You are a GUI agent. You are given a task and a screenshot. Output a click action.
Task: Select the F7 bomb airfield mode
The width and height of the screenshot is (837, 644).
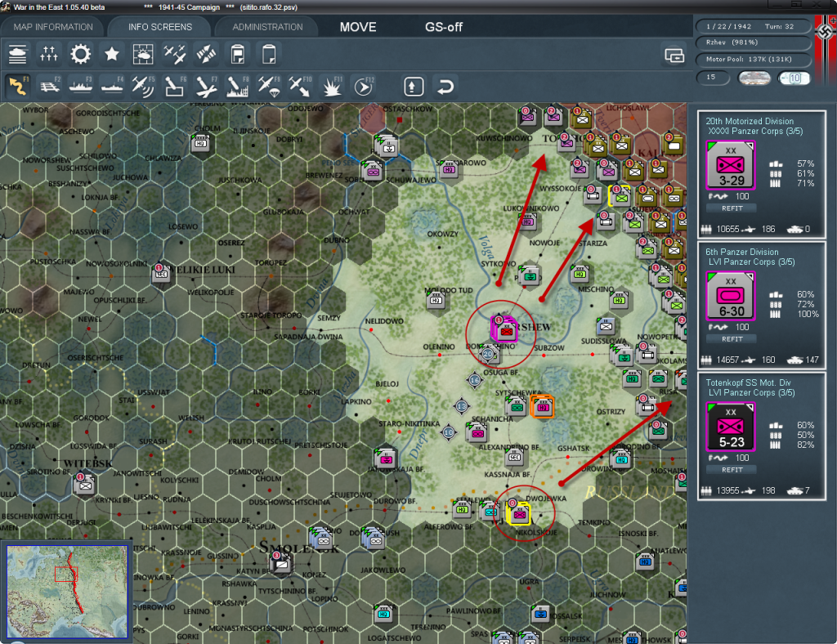coord(206,87)
